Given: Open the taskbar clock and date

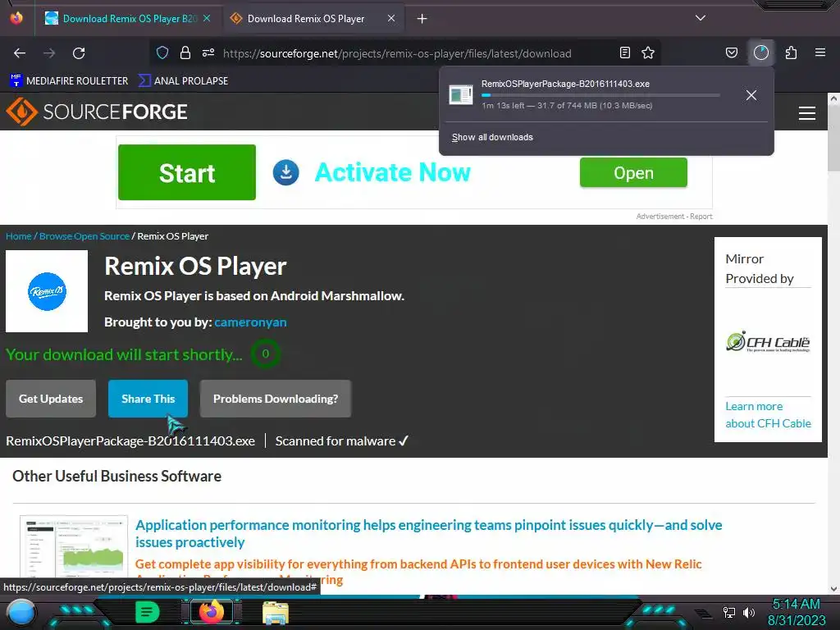Looking at the screenshot, I should click(x=796, y=612).
